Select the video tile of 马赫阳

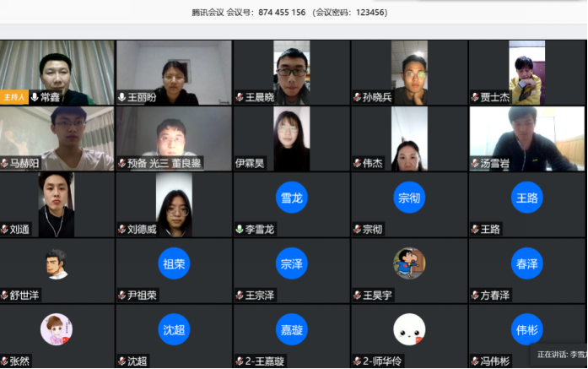(57, 138)
